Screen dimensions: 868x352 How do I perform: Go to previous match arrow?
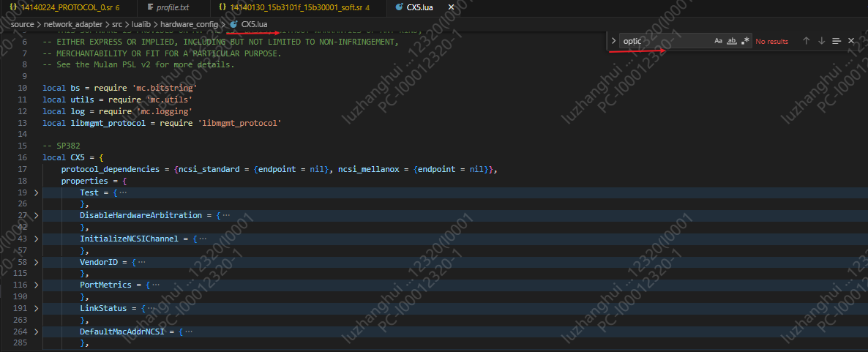(806, 41)
